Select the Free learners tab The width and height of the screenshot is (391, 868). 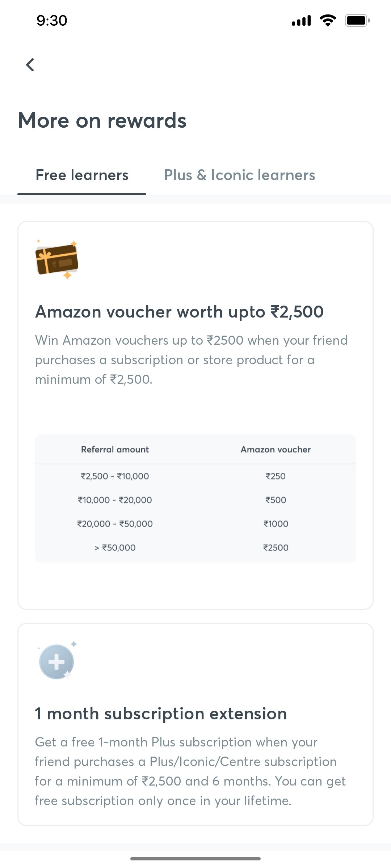pyautogui.click(x=81, y=175)
